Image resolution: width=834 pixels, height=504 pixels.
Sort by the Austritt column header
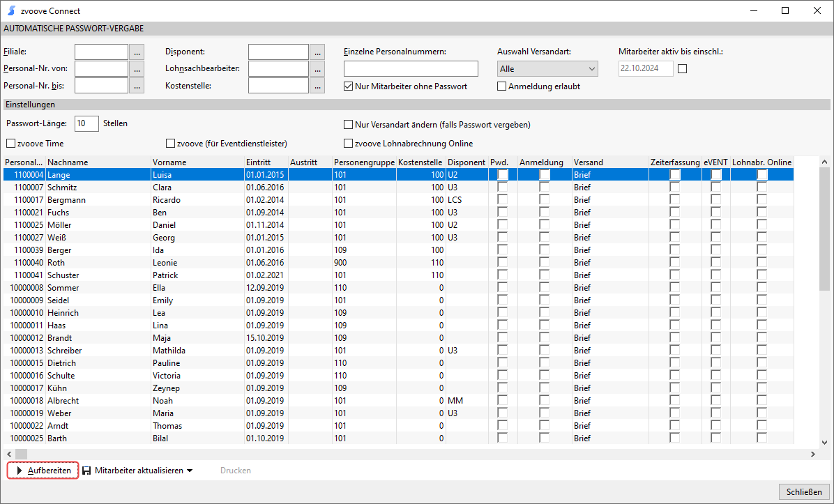click(x=310, y=162)
